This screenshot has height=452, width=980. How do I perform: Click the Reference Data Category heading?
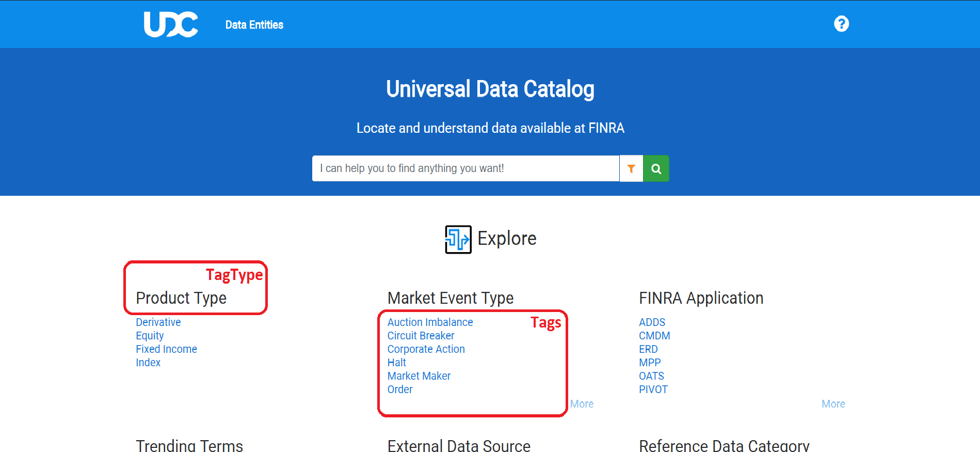724,446
